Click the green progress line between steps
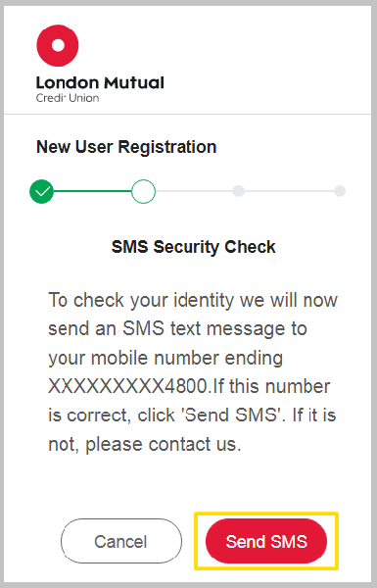Image resolution: width=377 pixels, height=588 pixels. 93,191
